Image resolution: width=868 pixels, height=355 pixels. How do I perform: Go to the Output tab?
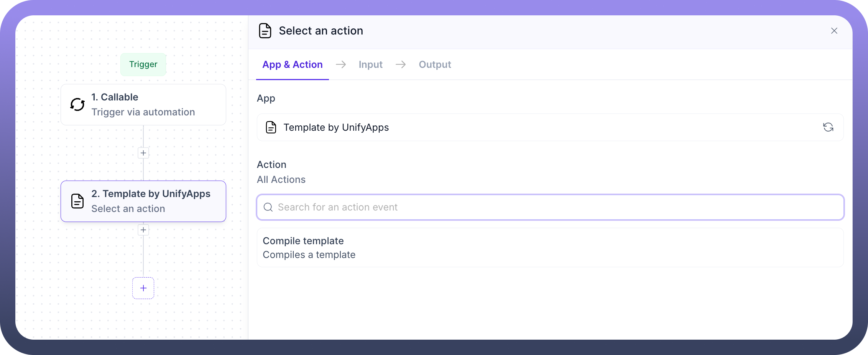[435, 64]
